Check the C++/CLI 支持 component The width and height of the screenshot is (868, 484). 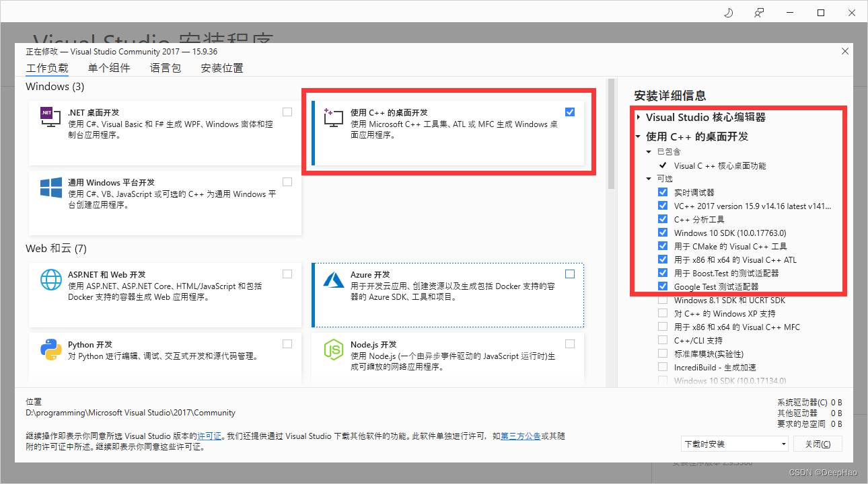[x=663, y=340]
